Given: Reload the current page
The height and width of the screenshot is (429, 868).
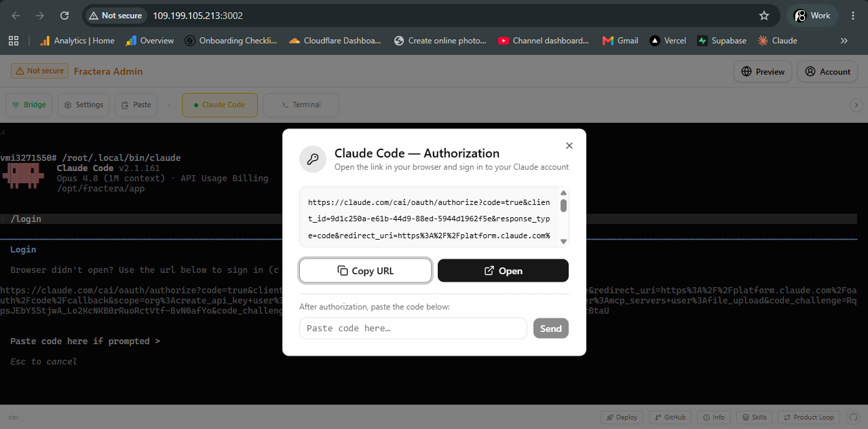Looking at the screenshot, I should click(x=64, y=15).
